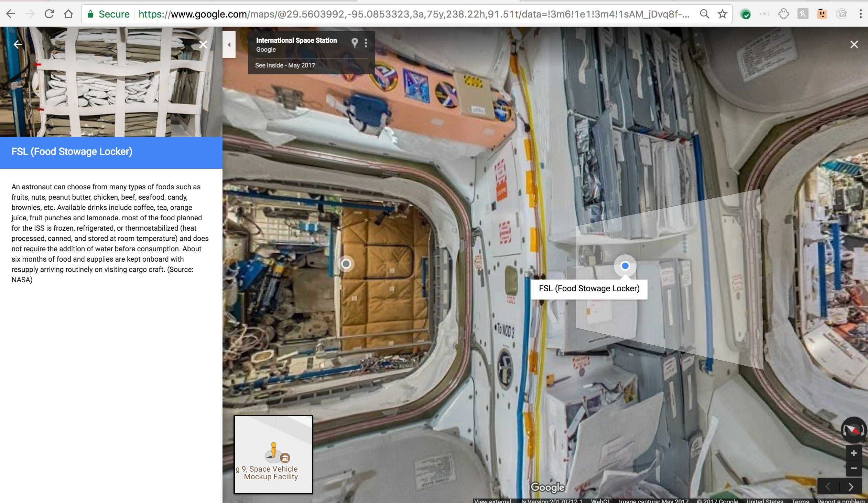Zoom out with the minus button

pyautogui.click(x=854, y=468)
